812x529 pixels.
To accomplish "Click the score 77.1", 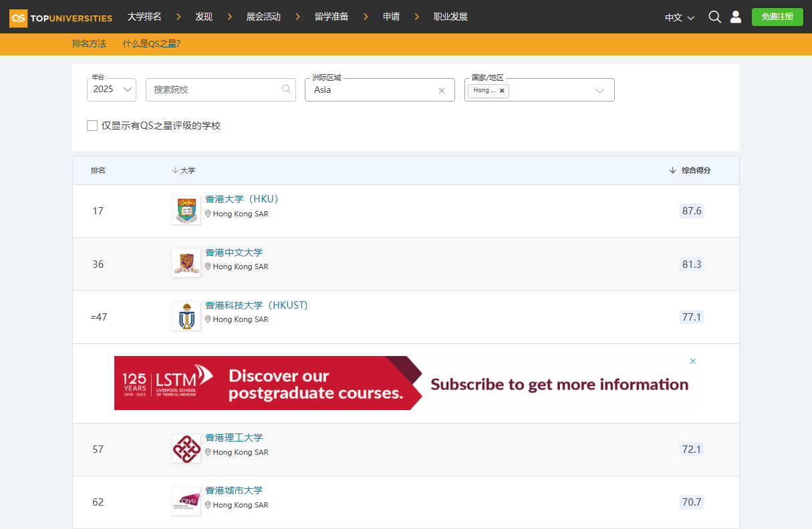I will (x=692, y=317).
